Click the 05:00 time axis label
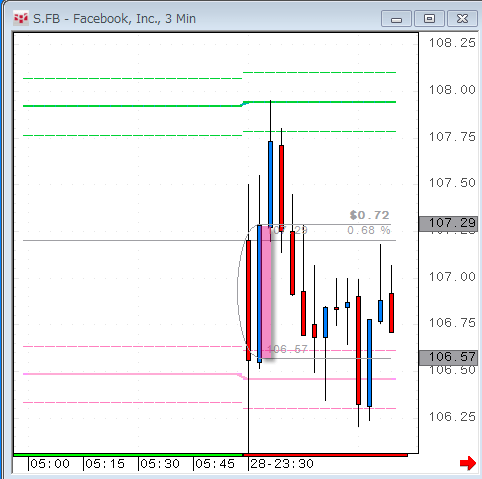 click(50, 464)
